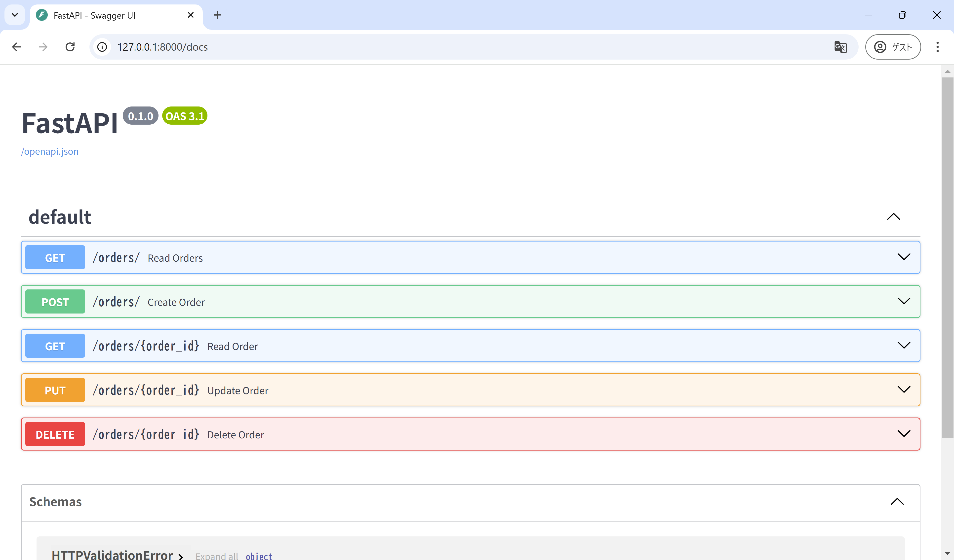Click the Create Order summary text
This screenshot has height=560, width=954.
click(x=176, y=302)
